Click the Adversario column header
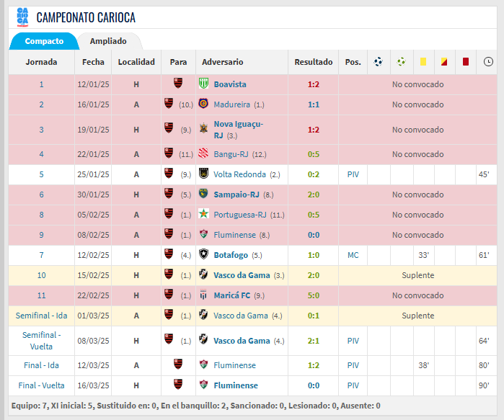The height and width of the screenshot is (420, 504). [222, 62]
